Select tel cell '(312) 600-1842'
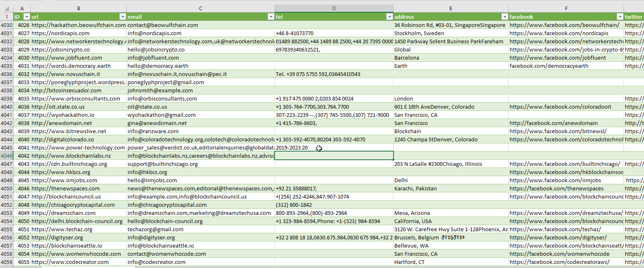The height and width of the screenshot is (268, 644). (x=334, y=205)
